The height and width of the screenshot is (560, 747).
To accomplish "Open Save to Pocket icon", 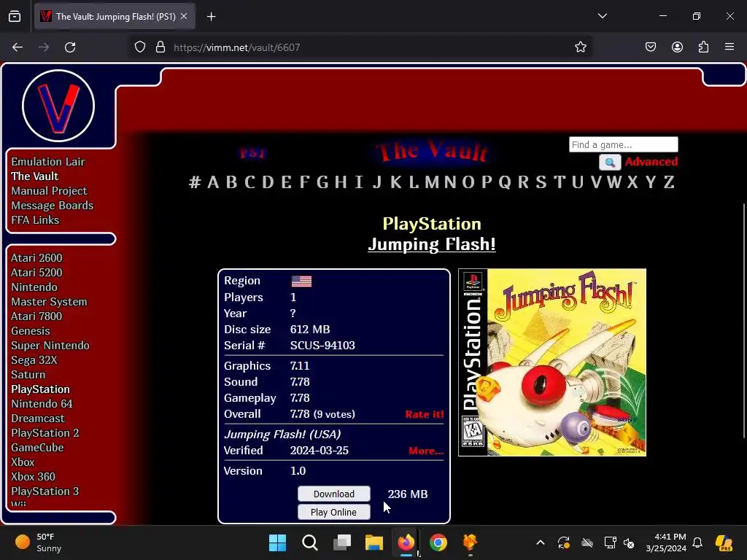I will [x=650, y=47].
